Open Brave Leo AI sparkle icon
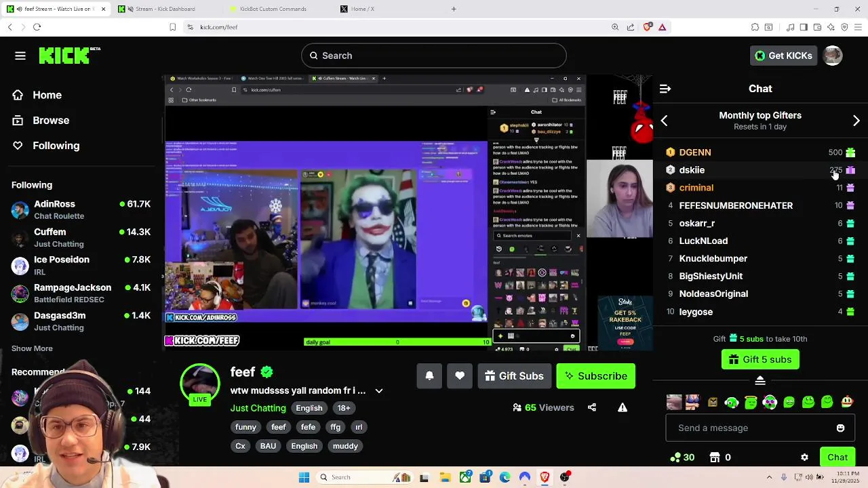 click(831, 27)
